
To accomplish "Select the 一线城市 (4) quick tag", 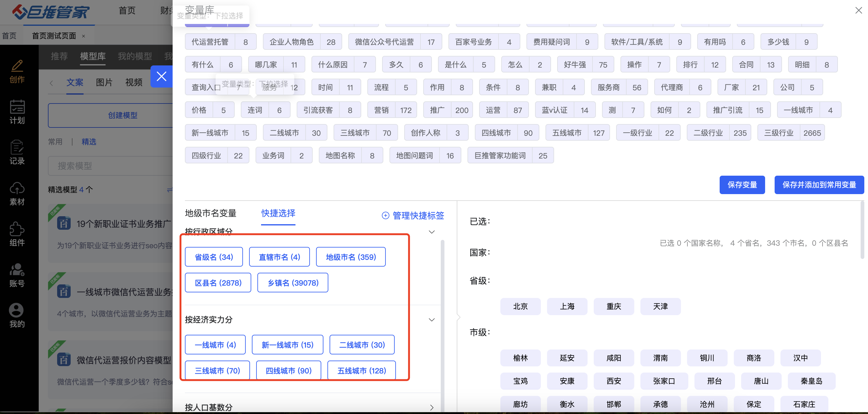I will (x=215, y=345).
